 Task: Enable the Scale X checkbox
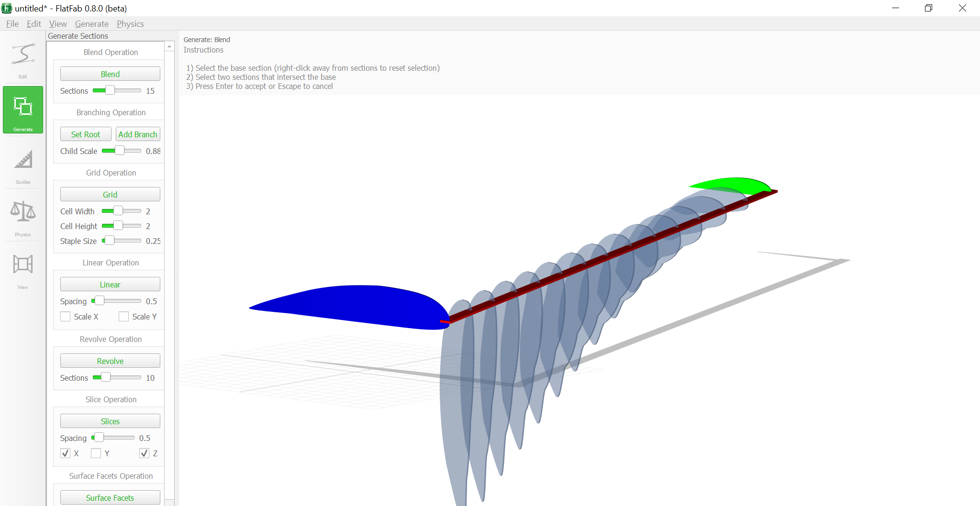point(66,317)
